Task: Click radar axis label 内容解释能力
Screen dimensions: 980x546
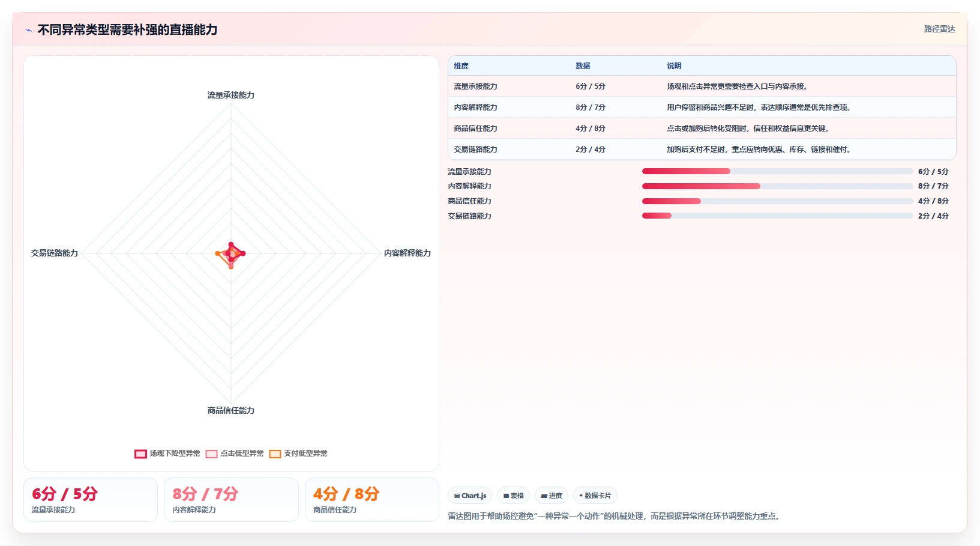Action: tap(407, 253)
